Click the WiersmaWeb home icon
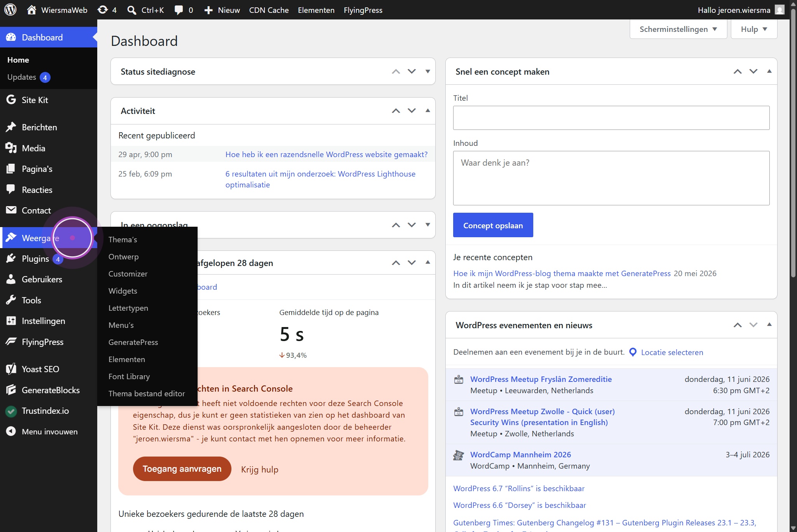 pos(32,10)
